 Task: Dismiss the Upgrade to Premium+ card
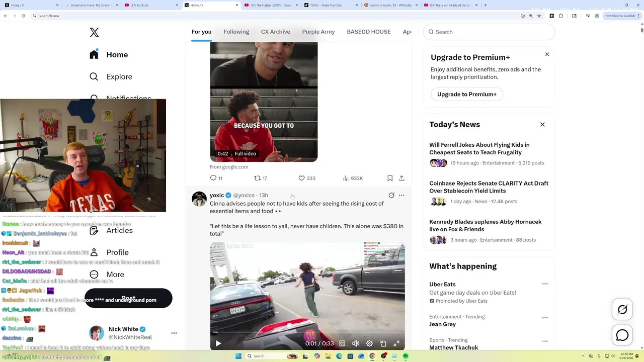click(547, 54)
